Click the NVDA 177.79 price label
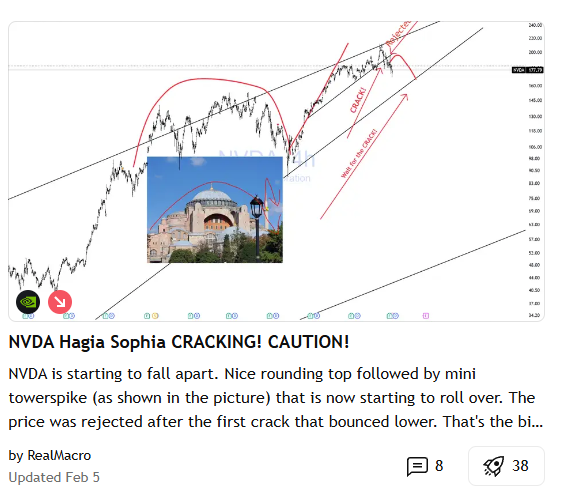 tap(527, 70)
